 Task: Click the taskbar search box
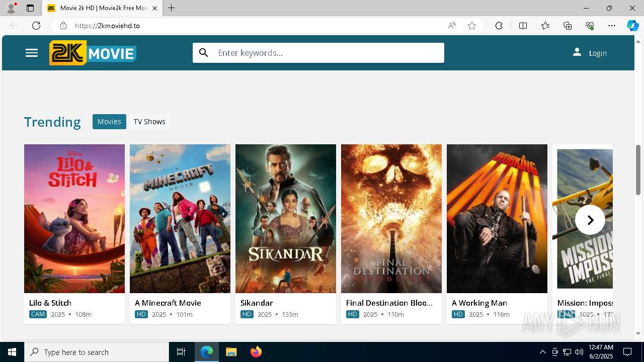coord(97,352)
